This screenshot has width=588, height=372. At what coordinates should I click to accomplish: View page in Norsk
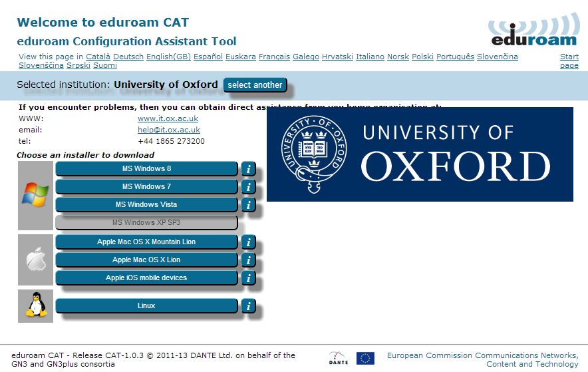398,57
